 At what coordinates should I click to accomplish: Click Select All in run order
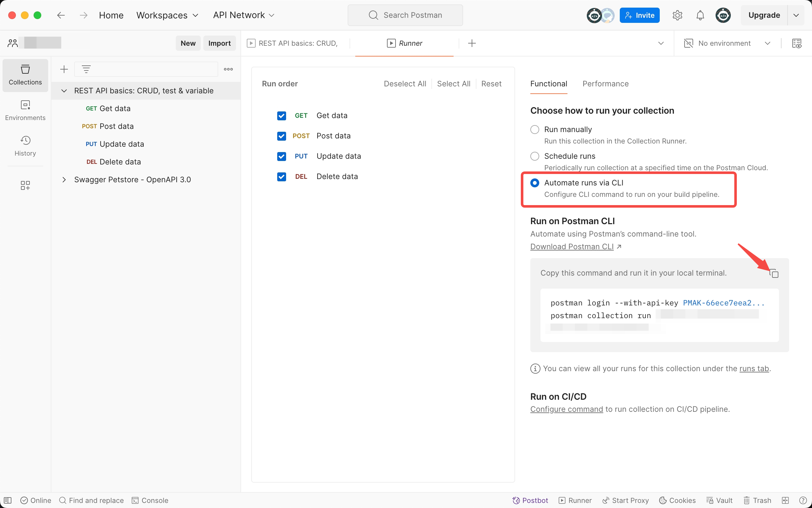(x=453, y=84)
